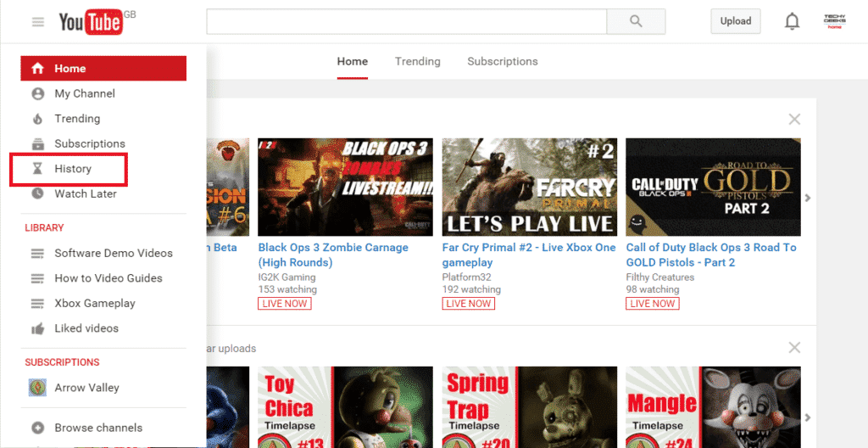Viewport: 868px width, 448px height.
Task: Switch to the Home tab
Action: point(353,62)
